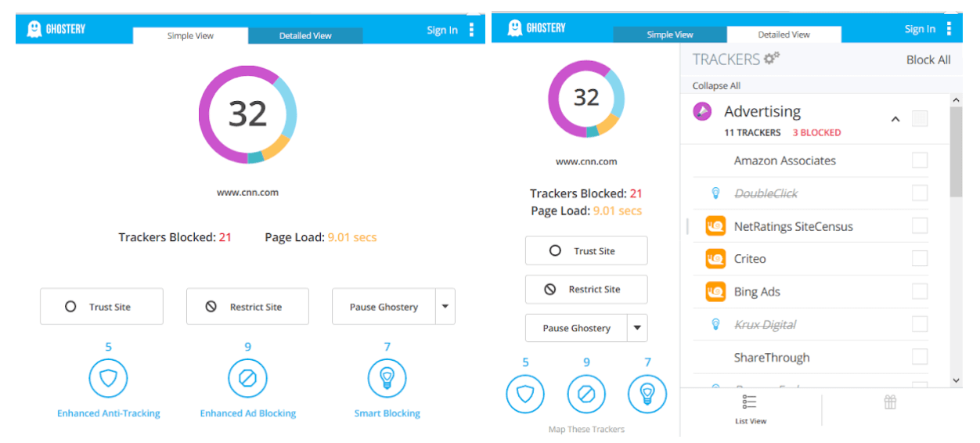Click www.cnn.com under the large donut
980x443 pixels.
tap(247, 192)
